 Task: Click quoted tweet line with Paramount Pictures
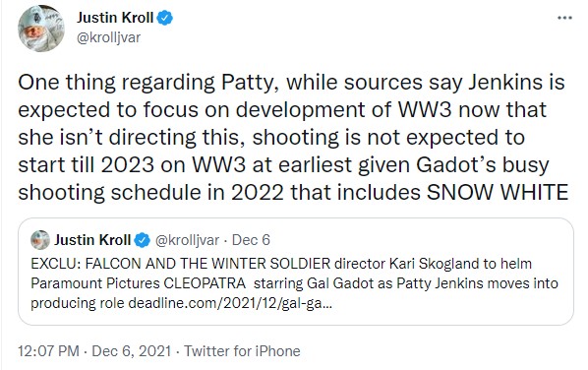[x=294, y=283]
